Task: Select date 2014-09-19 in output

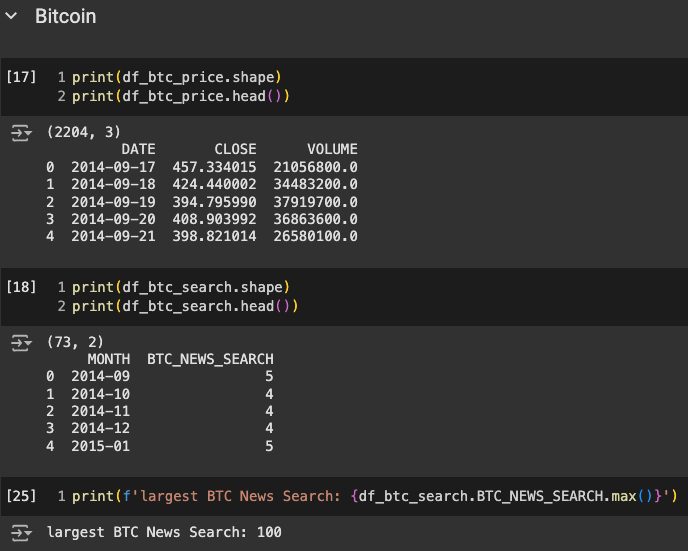Action: 113,202
